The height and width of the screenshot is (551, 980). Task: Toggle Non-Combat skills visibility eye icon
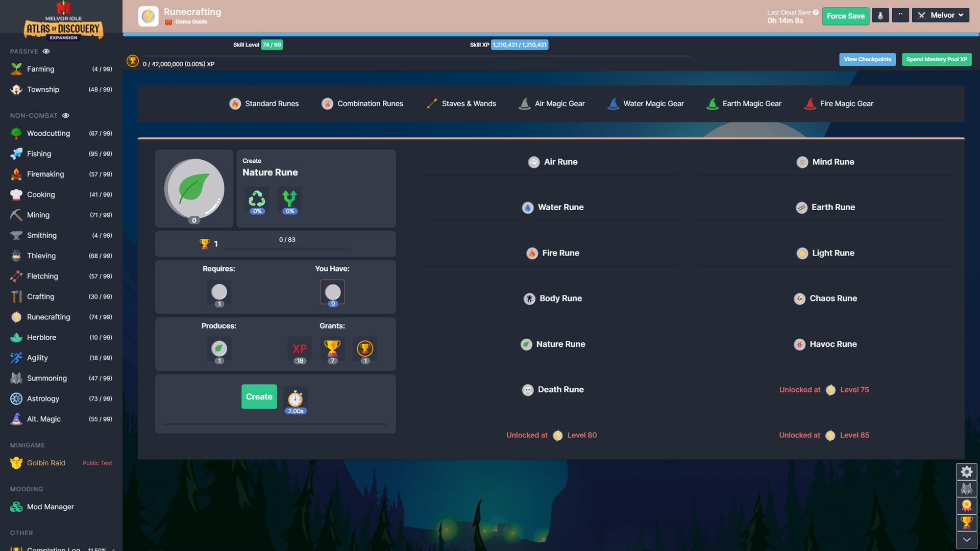point(67,116)
